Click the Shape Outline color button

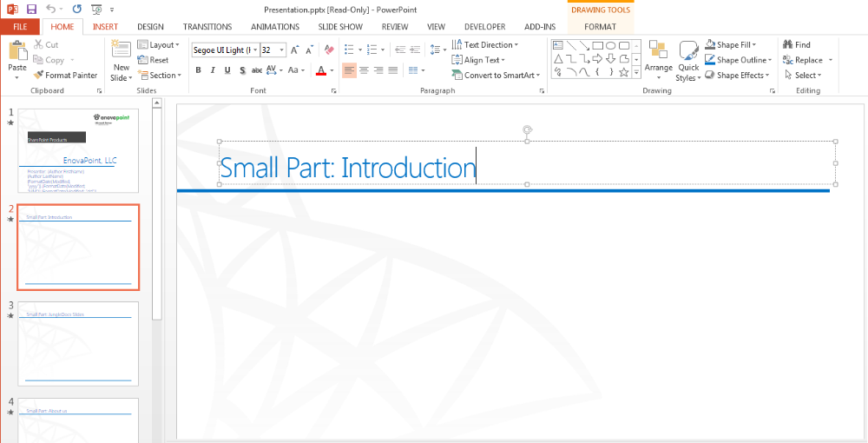pos(736,60)
